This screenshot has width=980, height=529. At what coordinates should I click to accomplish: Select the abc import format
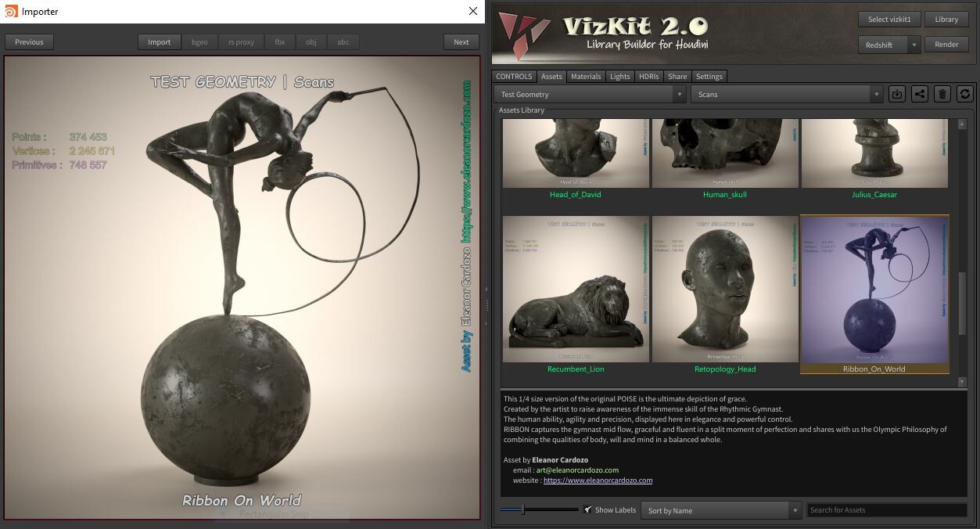click(343, 42)
